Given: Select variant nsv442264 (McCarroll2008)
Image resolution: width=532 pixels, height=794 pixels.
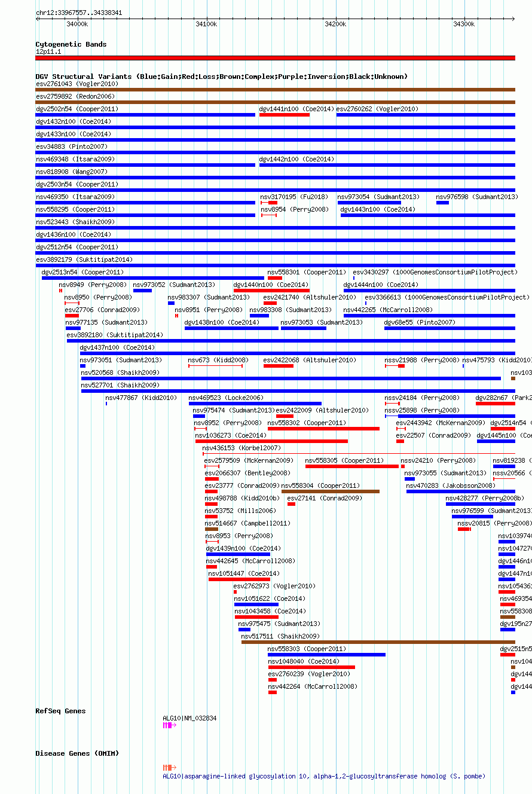Looking at the screenshot, I should 313,686.
